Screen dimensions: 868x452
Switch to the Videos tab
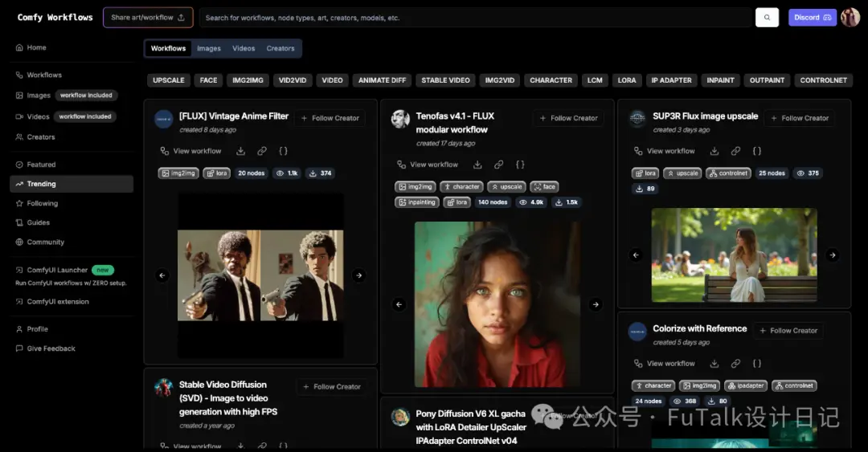(x=244, y=48)
